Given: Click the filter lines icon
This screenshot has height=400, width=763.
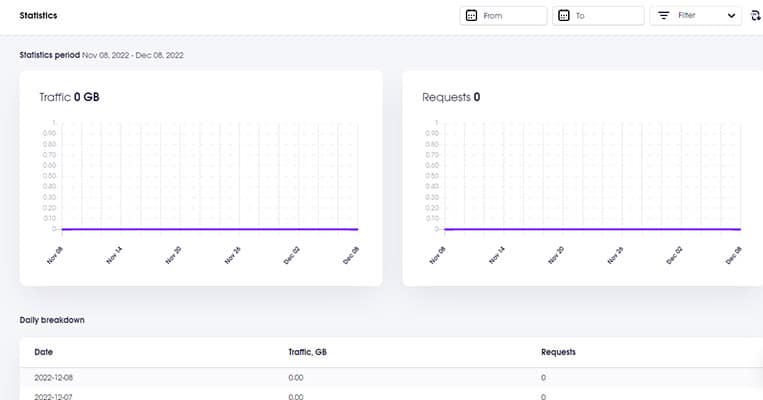Looking at the screenshot, I should (x=663, y=16).
